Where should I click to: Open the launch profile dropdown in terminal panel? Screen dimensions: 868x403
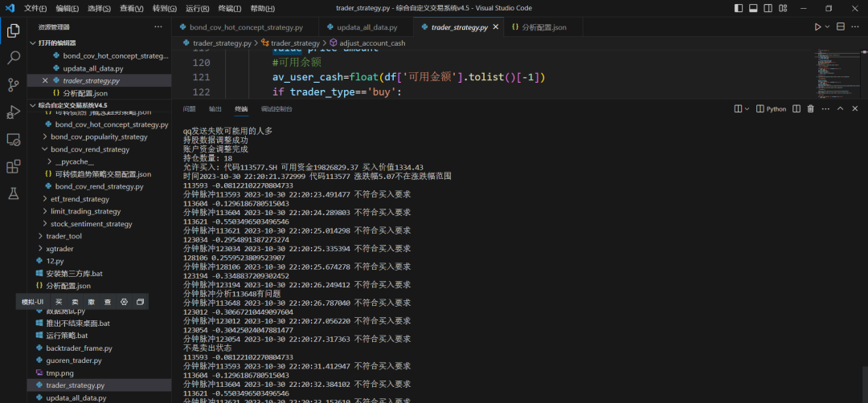pos(747,109)
